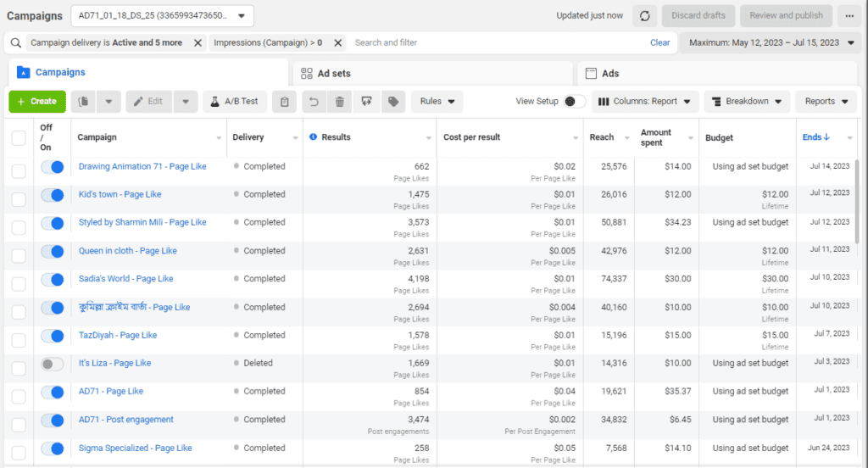Click the duplicate campaign icon
Viewport: 868px width, 468px height.
pos(83,102)
